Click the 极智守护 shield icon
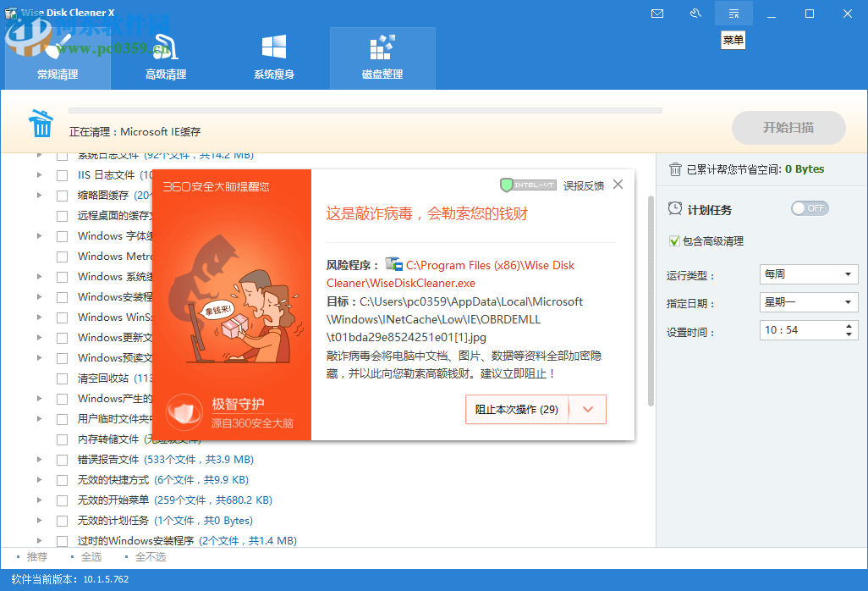The width and height of the screenshot is (868, 591). 185,412
